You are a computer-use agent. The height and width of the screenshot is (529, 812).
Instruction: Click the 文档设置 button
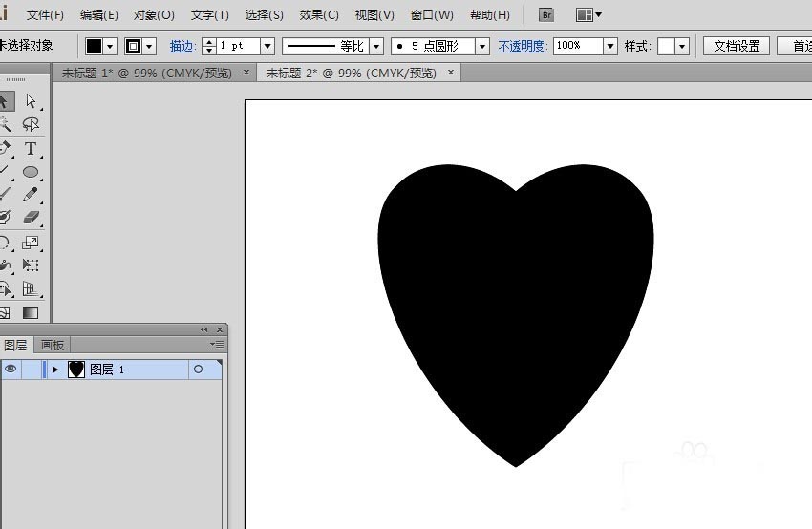point(737,46)
